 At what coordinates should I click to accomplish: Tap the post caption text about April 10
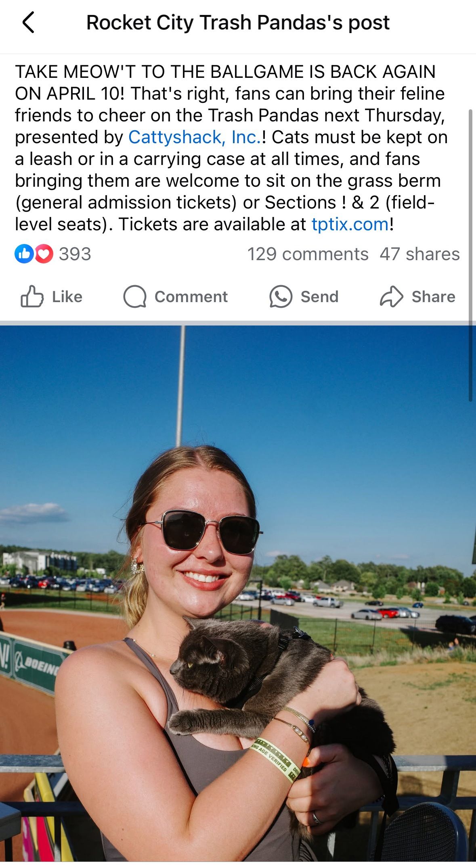231,148
